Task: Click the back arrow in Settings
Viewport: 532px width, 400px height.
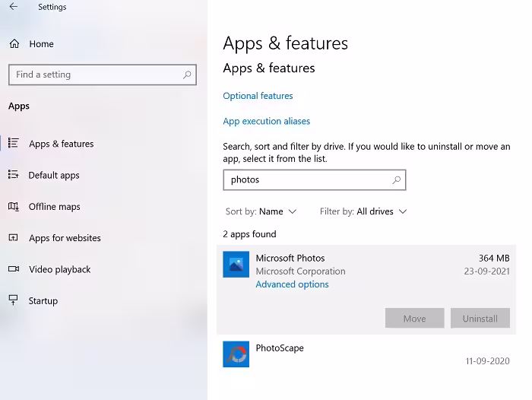Action: (14, 7)
